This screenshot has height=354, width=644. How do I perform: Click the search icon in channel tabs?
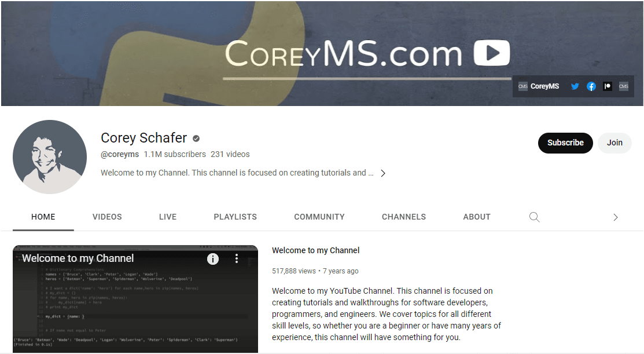pyautogui.click(x=534, y=217)
